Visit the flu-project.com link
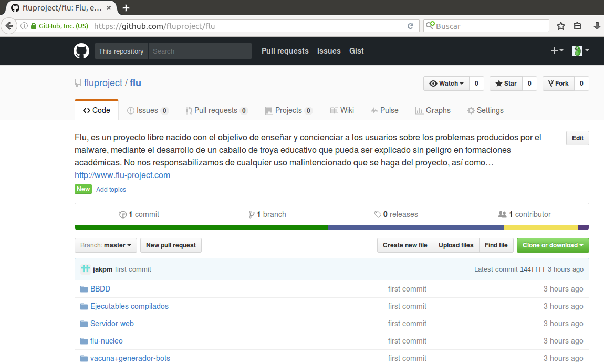The height and width of the screenshot is (364, 604). 122,175
